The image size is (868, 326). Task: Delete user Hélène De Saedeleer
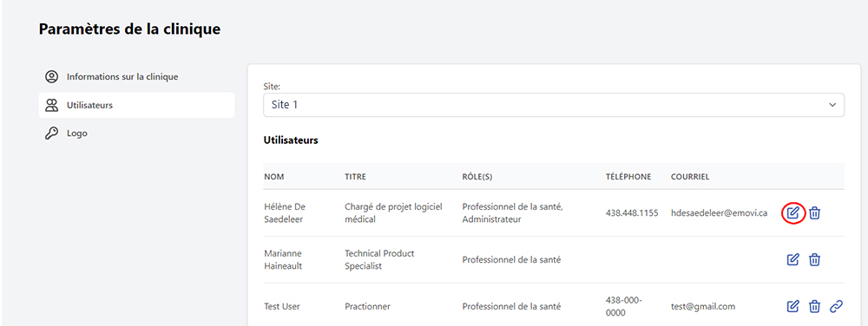click(x=814, y=212)
